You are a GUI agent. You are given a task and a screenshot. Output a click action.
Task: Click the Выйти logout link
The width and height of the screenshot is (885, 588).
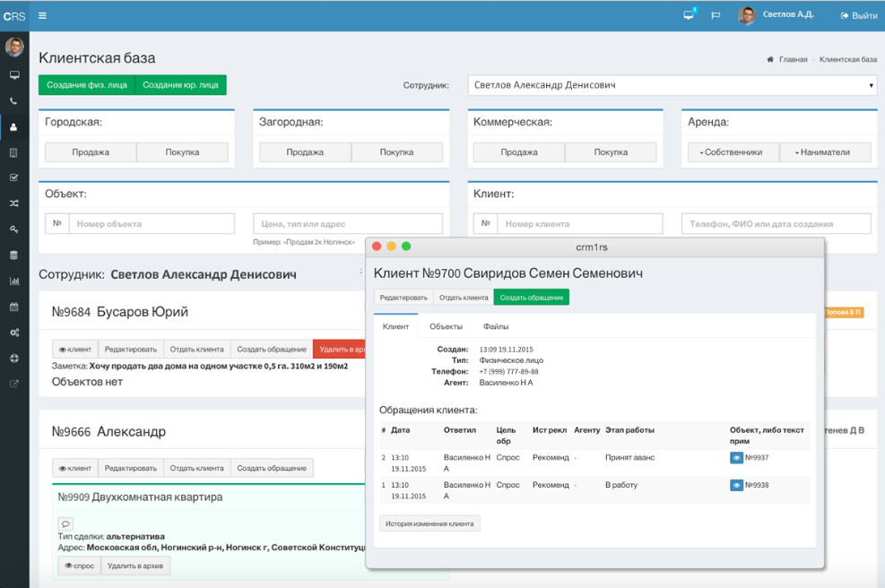coord(859,16)
